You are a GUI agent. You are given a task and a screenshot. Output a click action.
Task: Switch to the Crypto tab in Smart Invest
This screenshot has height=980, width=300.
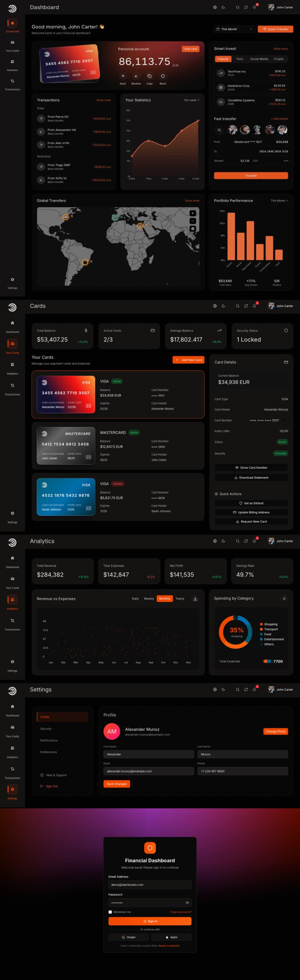279,59
